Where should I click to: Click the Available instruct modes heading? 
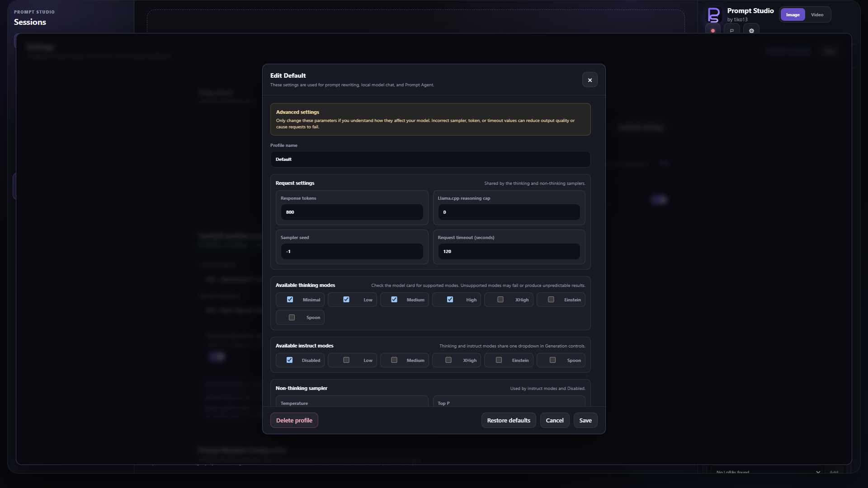[x=304, y=346]
